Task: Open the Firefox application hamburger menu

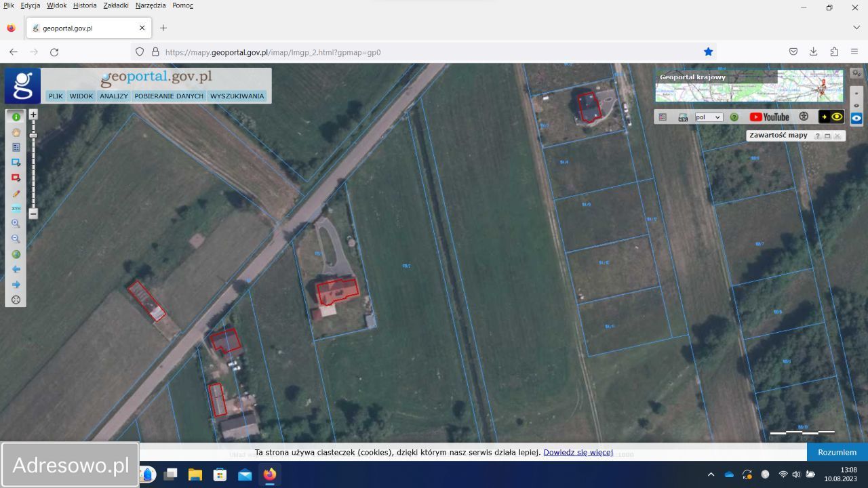Action: [x=854, y=52]
